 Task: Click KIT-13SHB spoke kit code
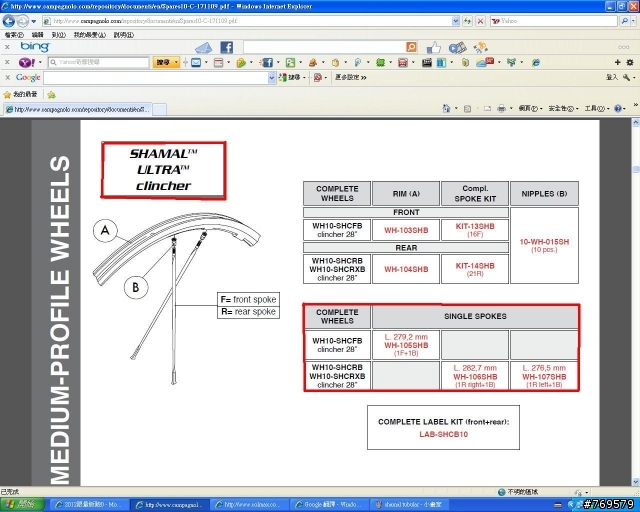tap(475, 226)
